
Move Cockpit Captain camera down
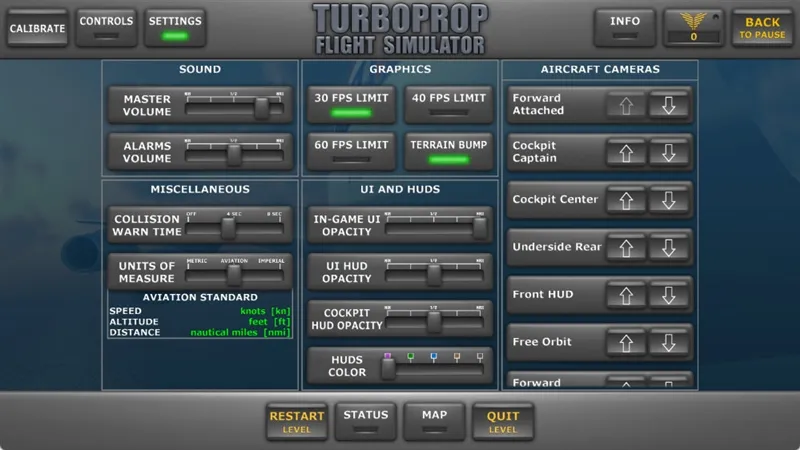[x=669, y=153]
